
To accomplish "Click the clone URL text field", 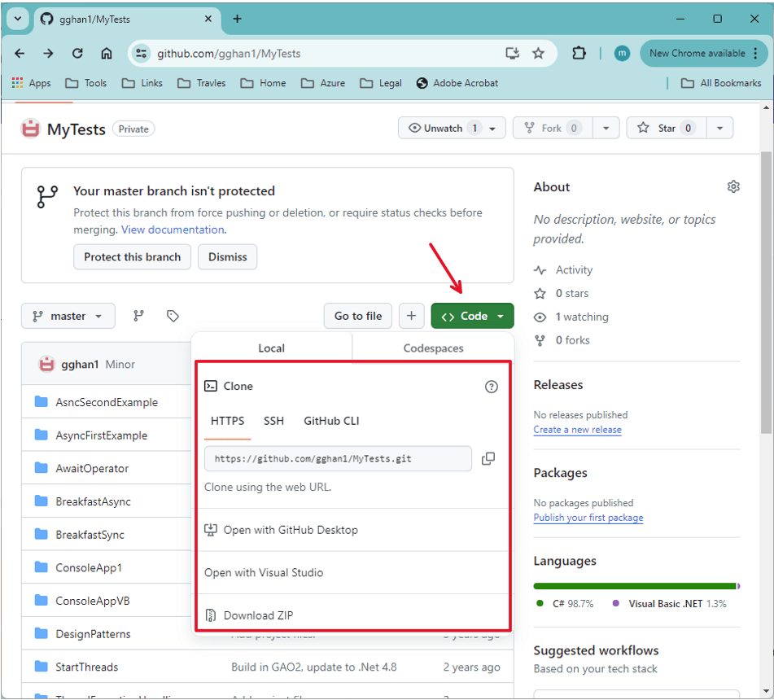I will pyautogui.click(x=338, y=458).
